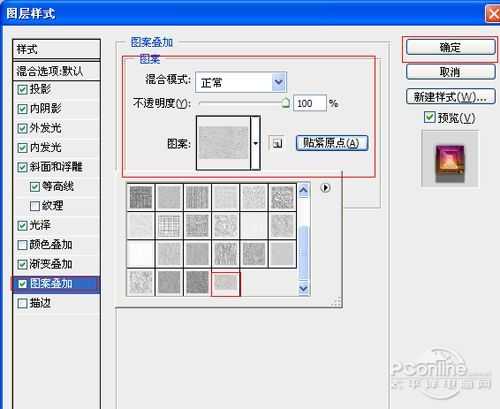
Task: Uncheck the 渐变叠加 gradient overlay checkbox
Action: (x=22, y=265)
